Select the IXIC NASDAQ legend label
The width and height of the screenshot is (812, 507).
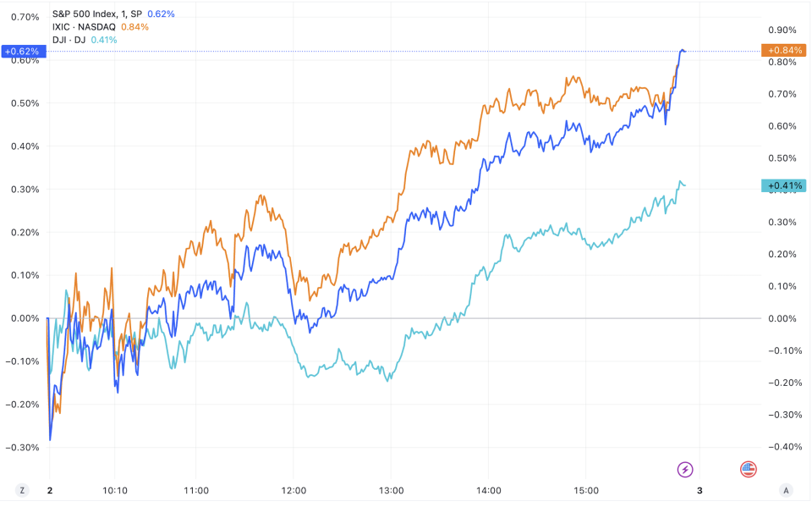[84, 27]
